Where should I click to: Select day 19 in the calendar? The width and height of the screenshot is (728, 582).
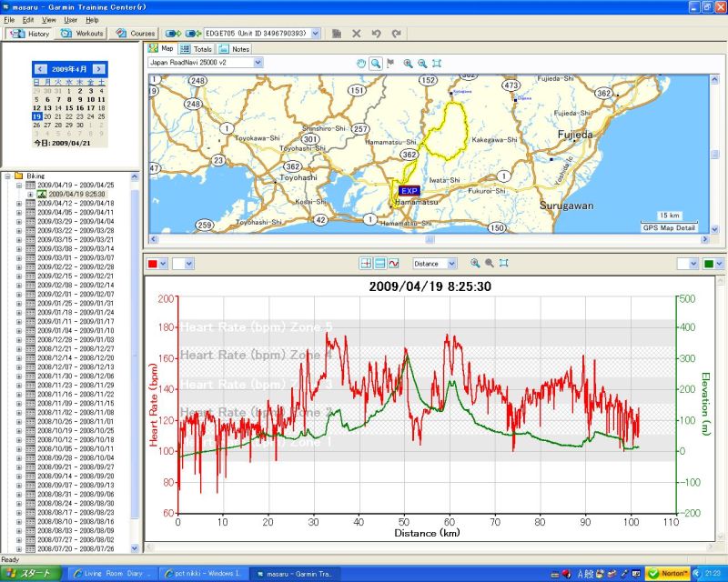[x=36, y=116]
